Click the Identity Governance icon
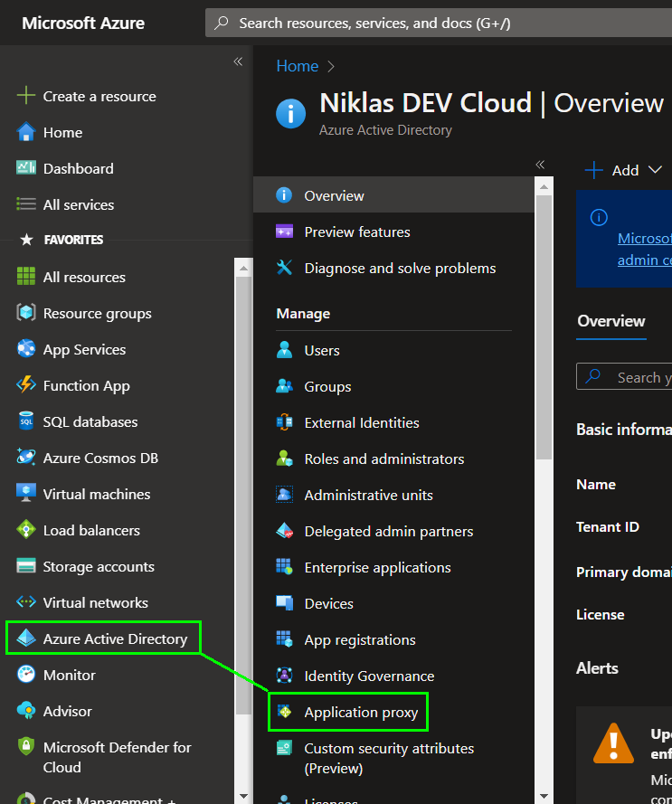This screenshot has width=672, height=804. pyautogui.click(x=285, y=676)
